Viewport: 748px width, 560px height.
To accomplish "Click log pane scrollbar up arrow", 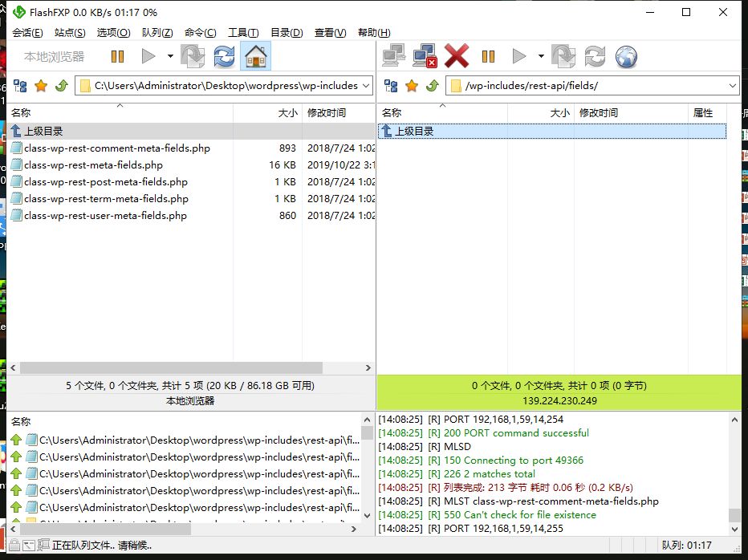I will 734,420.
